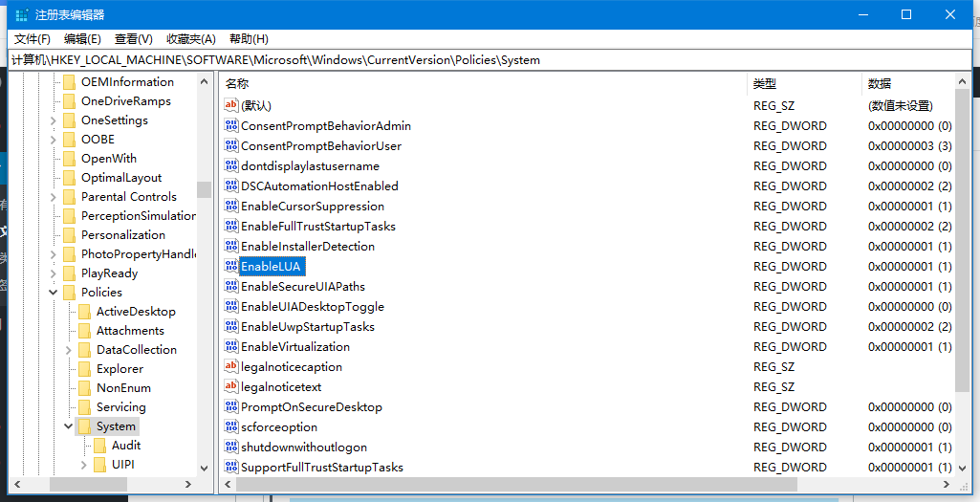Click the tree pane's up scroll arrow
Viewport: 980px width, 502px height.
click(205, 81)
